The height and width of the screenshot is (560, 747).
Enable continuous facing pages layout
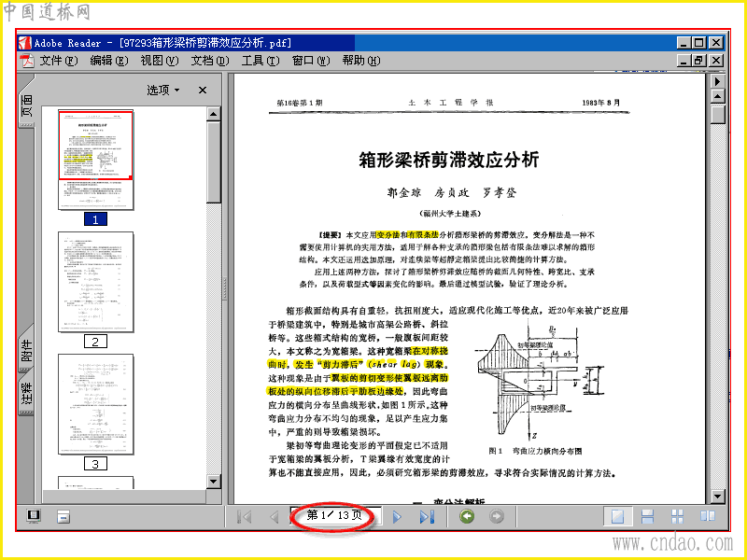click(678, 516)
